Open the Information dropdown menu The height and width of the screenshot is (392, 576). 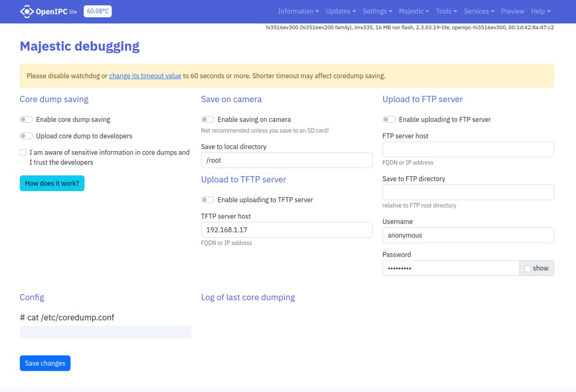(x=298, y=11)
